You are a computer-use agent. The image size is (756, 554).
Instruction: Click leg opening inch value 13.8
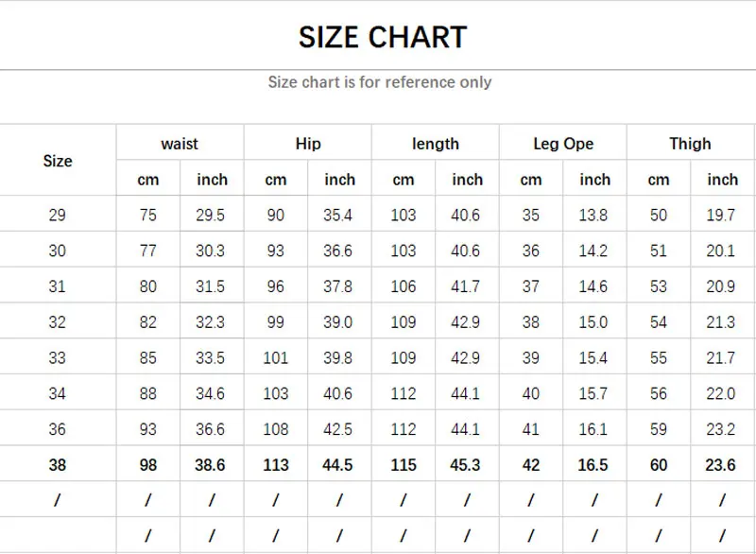tap(593, 216)
